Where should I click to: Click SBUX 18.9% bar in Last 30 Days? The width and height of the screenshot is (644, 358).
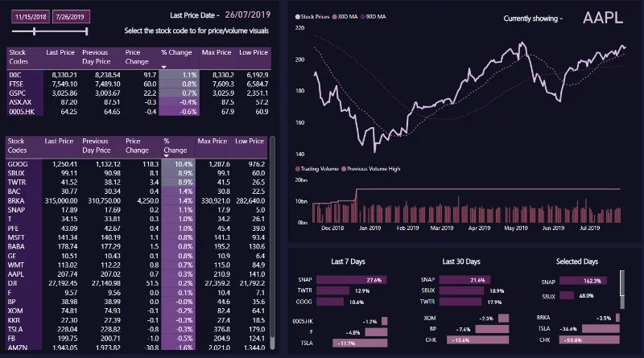tap(461, 290)
